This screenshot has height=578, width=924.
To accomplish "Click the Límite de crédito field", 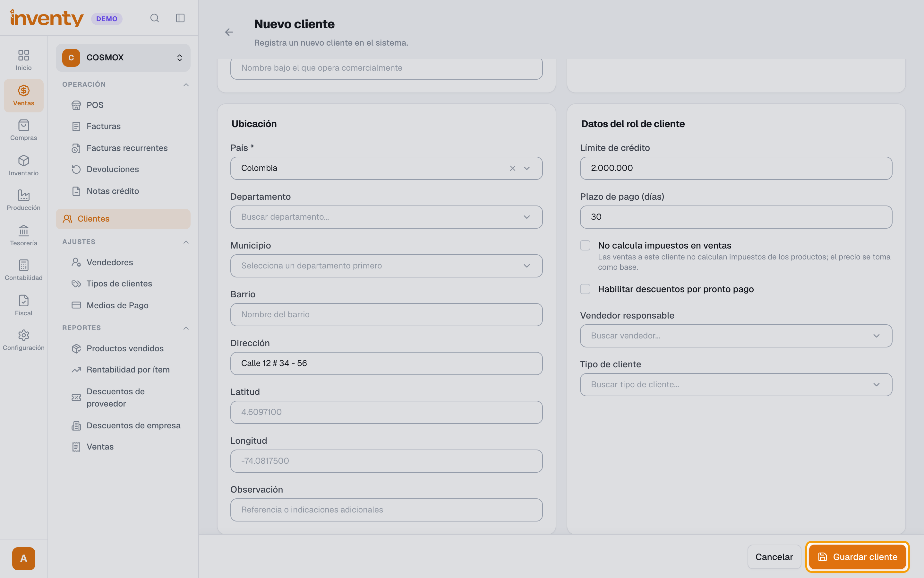I will (x=736, y=168).
